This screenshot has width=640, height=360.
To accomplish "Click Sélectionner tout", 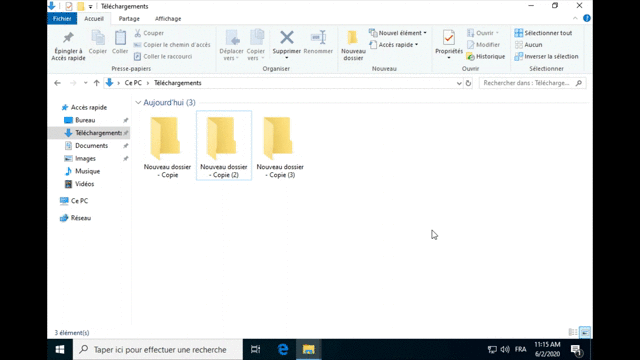I will [543, 33].
